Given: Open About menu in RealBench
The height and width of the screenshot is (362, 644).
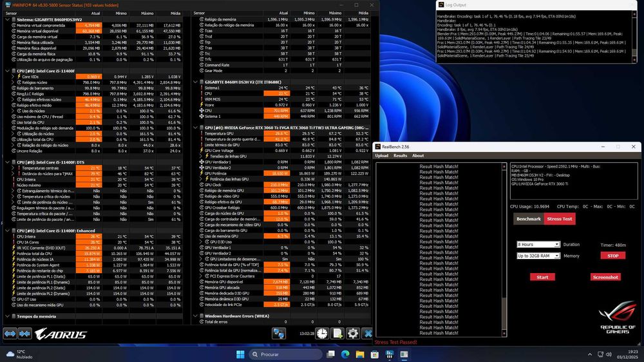Looking at the screenshot, I should pyautogui.click(x=418, y=156).
